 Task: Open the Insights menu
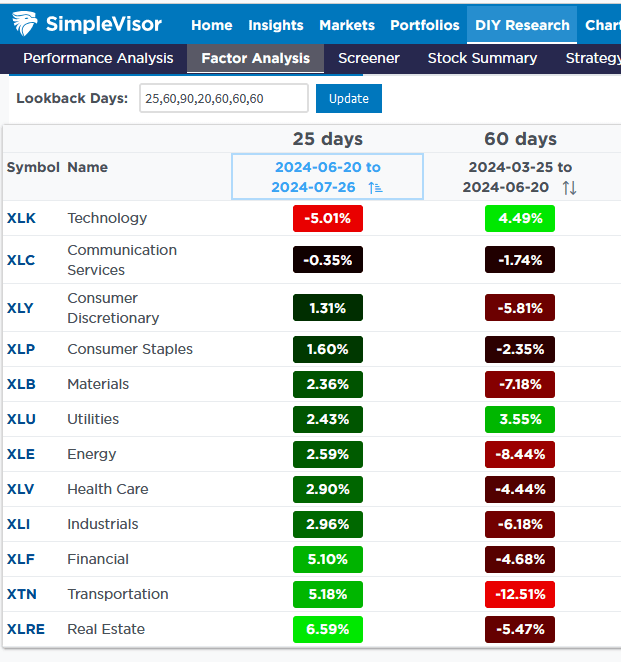(276, 25)
